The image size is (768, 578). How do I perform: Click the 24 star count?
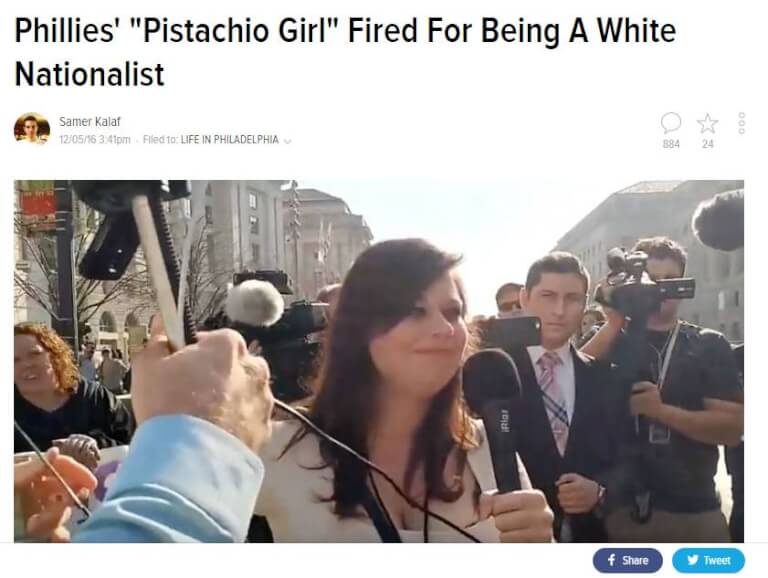707,144
